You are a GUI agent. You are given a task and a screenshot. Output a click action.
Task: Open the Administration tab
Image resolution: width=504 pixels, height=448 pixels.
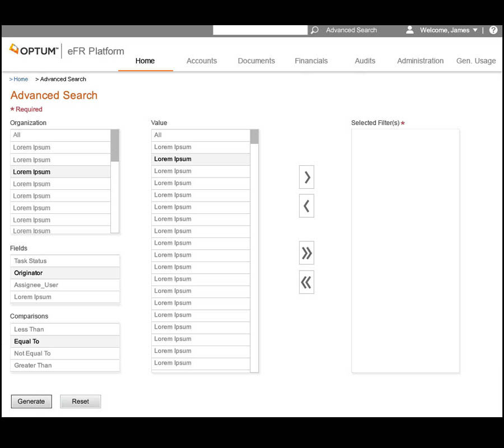point(420,61)
